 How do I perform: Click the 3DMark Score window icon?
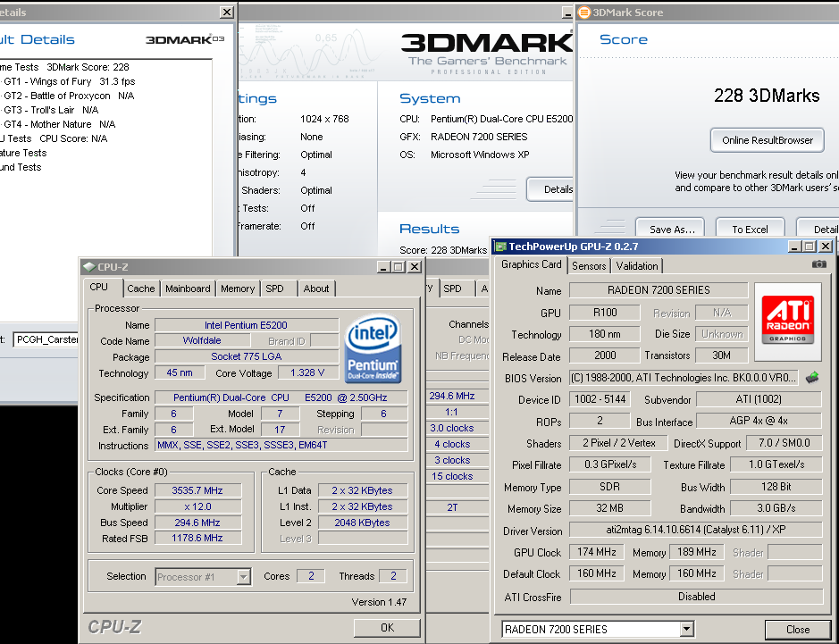583,13
